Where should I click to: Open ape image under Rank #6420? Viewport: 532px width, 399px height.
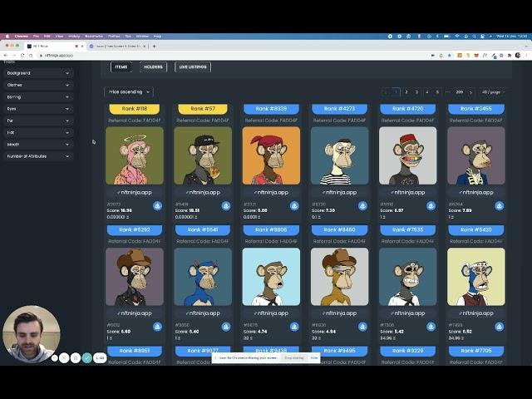pos(476,277)
